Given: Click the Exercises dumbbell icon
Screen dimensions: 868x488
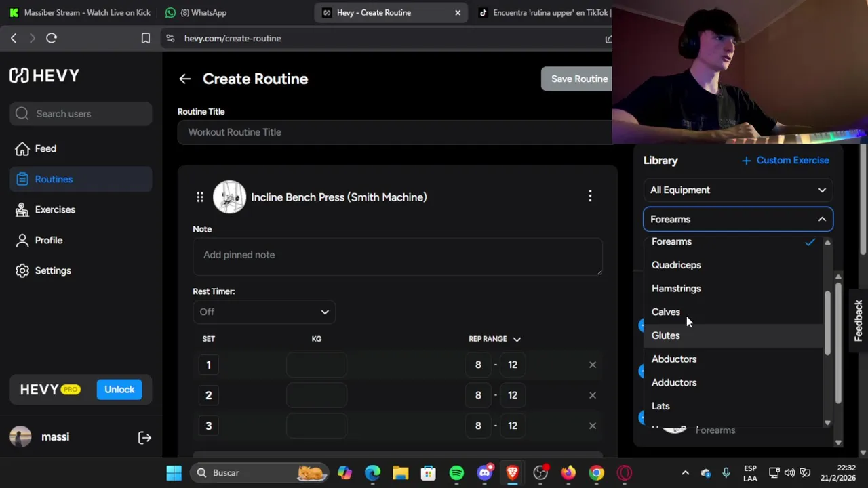Looking at the screenshot, I should 22,209.
